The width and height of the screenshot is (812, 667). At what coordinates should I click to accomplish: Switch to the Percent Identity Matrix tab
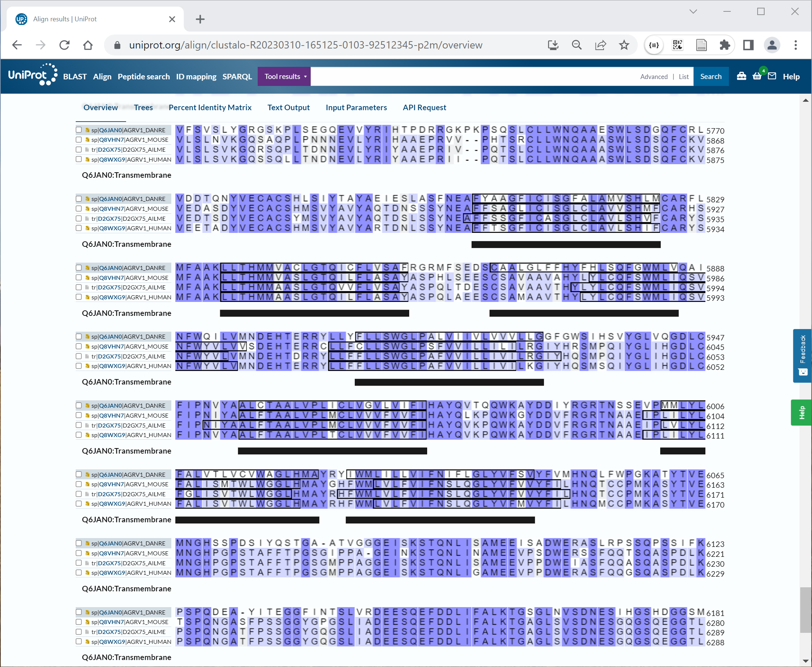point(210,108)
